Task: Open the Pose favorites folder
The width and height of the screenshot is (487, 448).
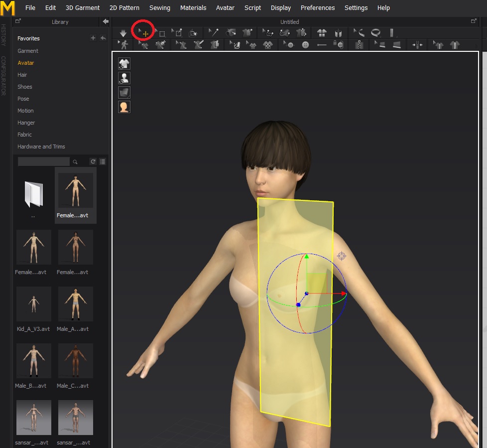Action: [23, 99]
